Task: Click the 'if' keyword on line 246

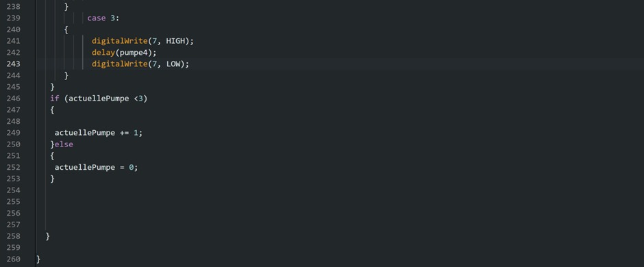Action: pos(55,99)
